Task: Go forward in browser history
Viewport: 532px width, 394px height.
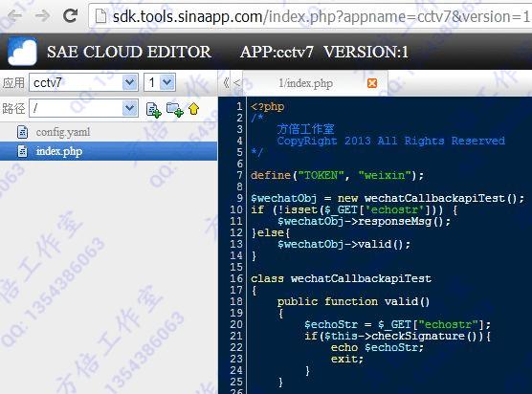Action: 42,15
